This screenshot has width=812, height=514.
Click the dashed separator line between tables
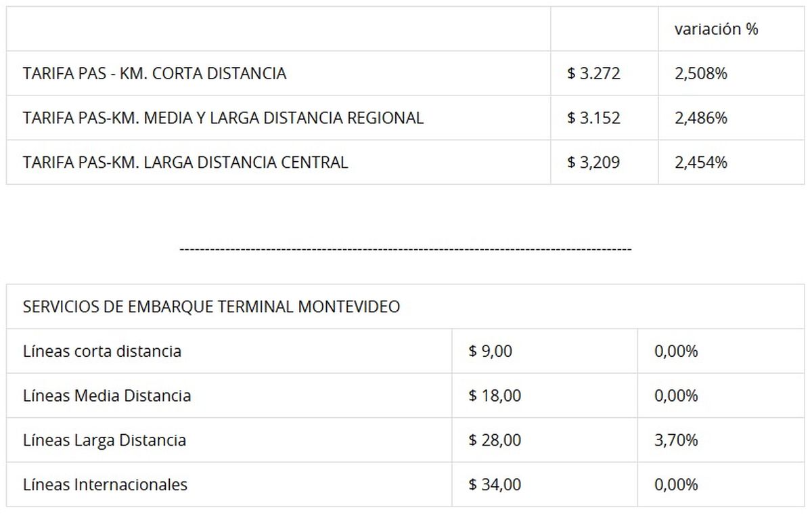tap(405, 249)
